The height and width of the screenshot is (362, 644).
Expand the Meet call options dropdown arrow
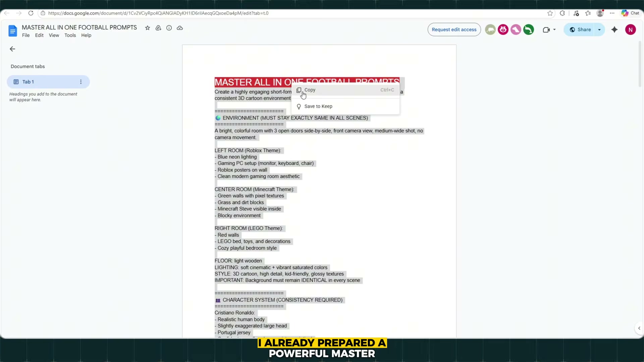(554, 29)
